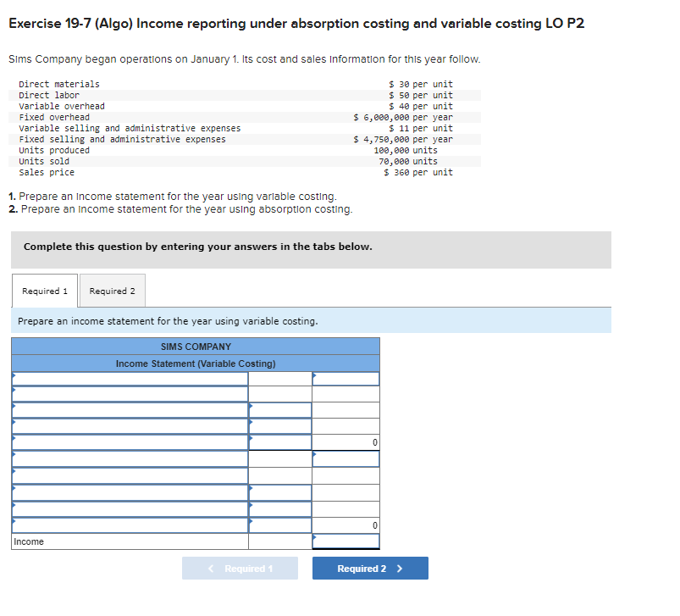The image size is (680, 616).
Task: Expand the fifth row label dropdown
Action: pos(127,440)
